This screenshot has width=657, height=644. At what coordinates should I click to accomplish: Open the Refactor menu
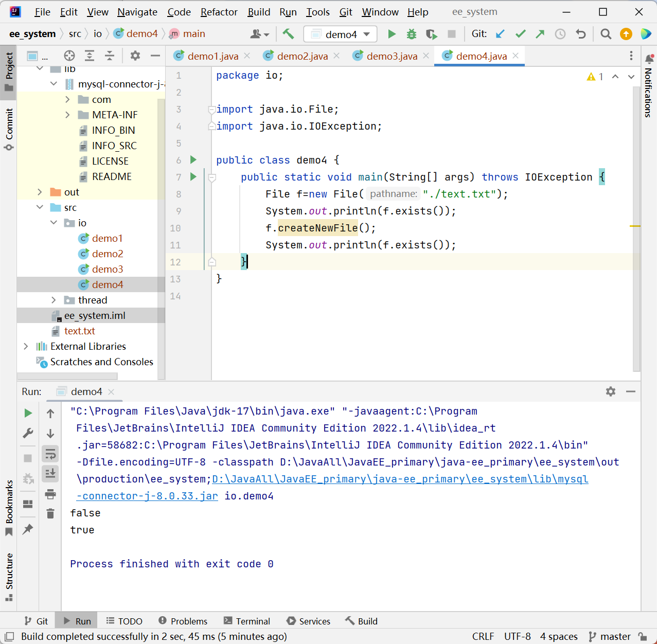(219, 12)
